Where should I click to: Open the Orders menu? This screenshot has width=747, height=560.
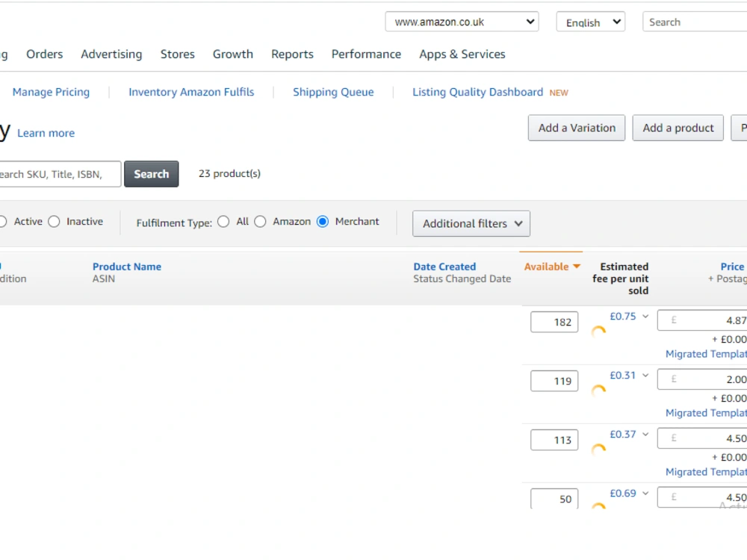(44, 55)
